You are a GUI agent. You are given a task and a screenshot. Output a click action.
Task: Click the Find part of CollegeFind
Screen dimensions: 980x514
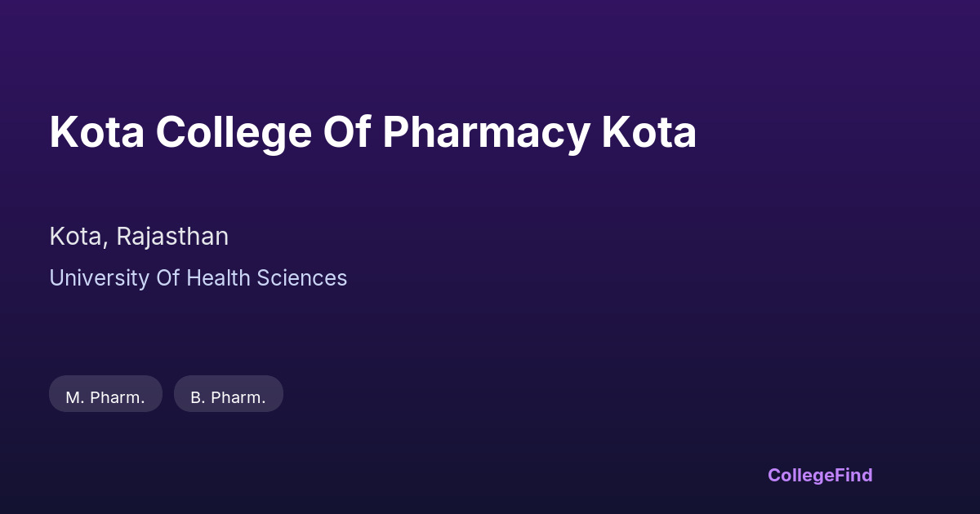(854, 475)
